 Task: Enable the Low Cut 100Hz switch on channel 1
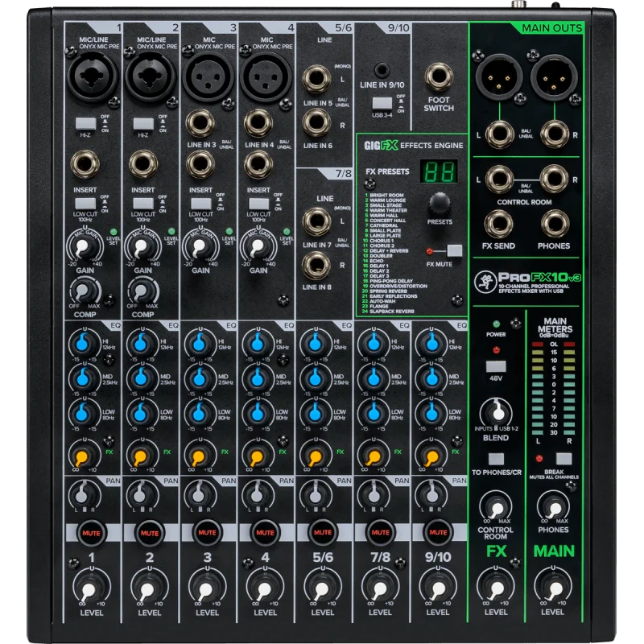pyautogui.click(x=85, y=204)
